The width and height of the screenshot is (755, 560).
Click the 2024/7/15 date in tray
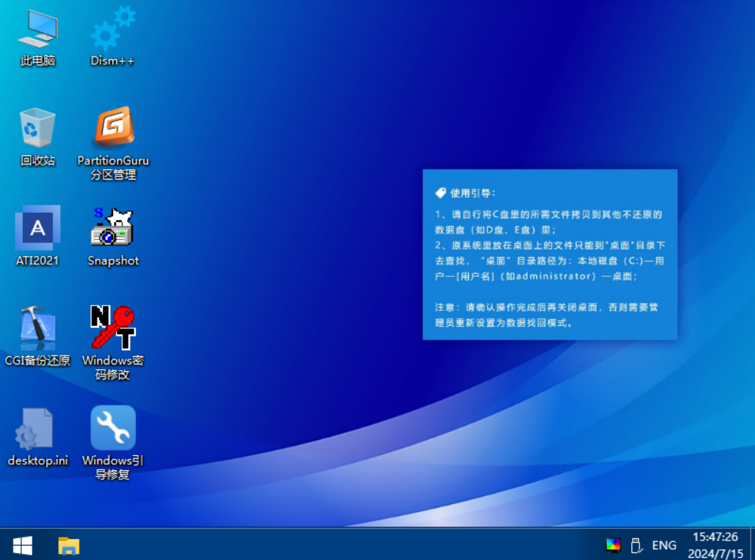click(x=715, y=552)
